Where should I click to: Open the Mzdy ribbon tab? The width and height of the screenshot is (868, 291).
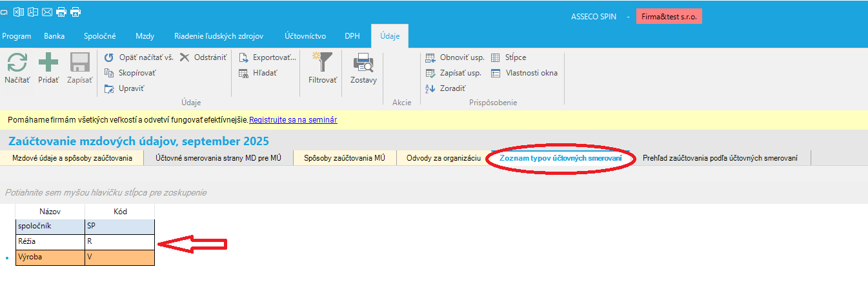(145, 36)
